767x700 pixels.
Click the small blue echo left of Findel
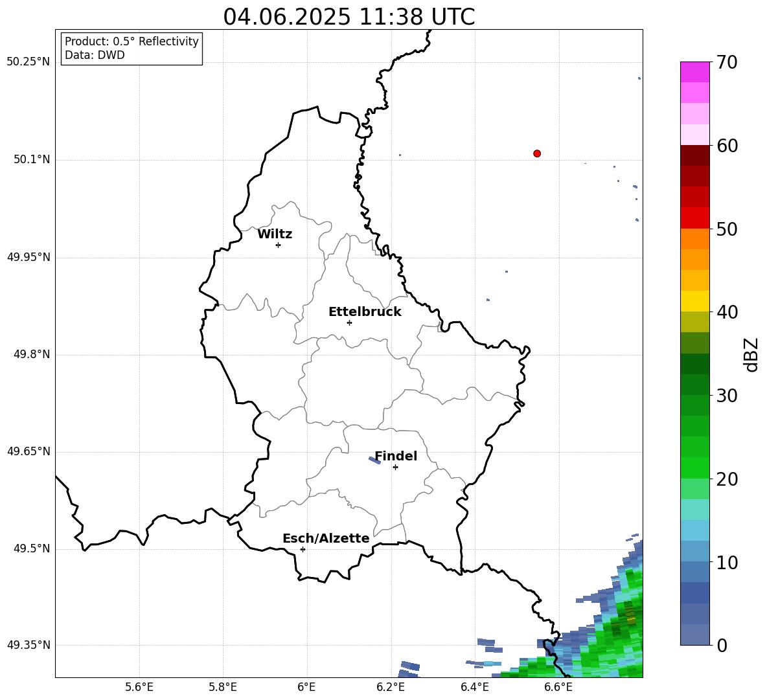pyautogui.click(x=374, y=460)
